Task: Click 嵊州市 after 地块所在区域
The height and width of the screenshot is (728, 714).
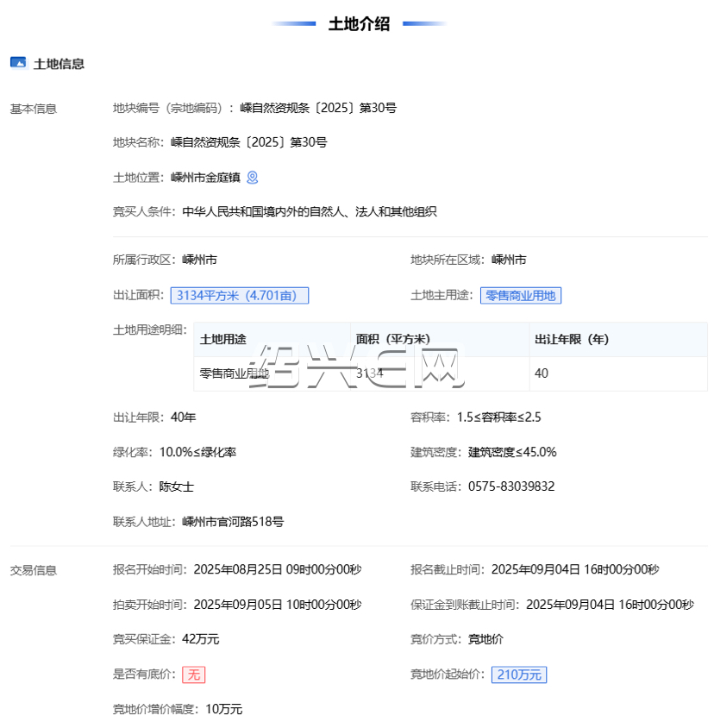Action: [509, 260]
